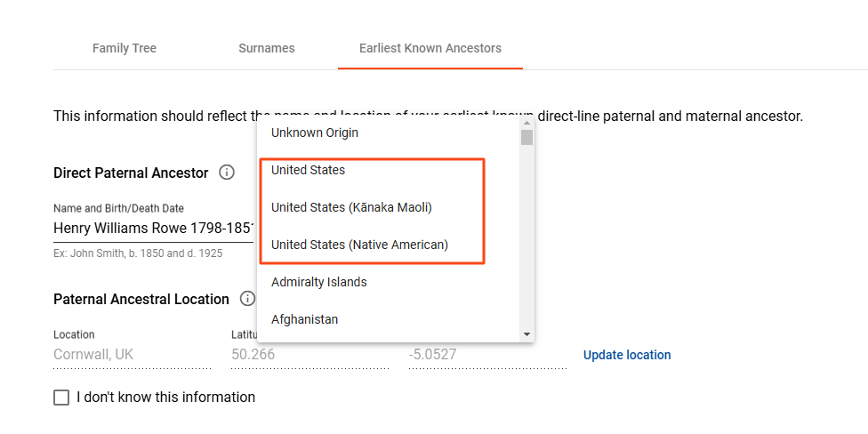This screenshot has height=434, width=868.
Task: Open Earliest Known Ancestors tab
Action: click(430, 48)
